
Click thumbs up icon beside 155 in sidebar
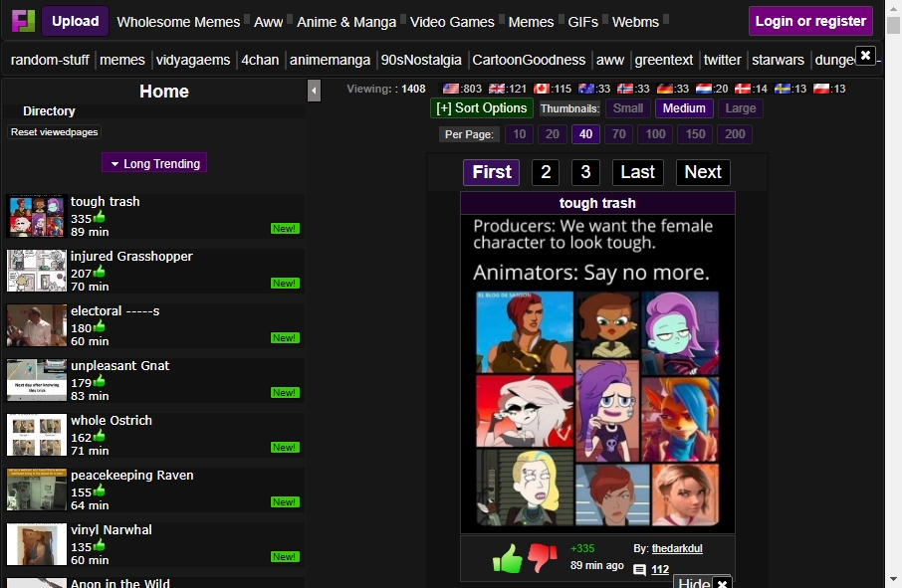click(99, 490)
